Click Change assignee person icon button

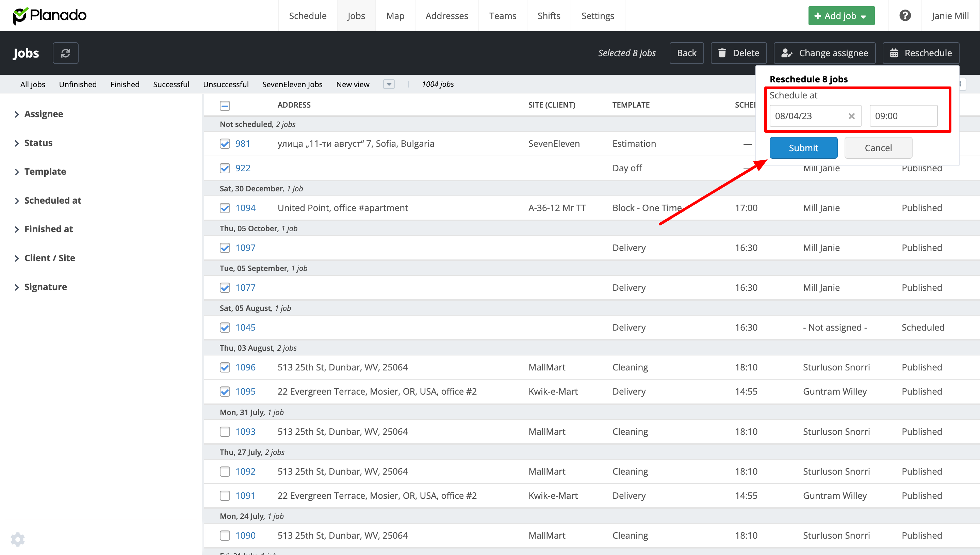pos(824,53)
